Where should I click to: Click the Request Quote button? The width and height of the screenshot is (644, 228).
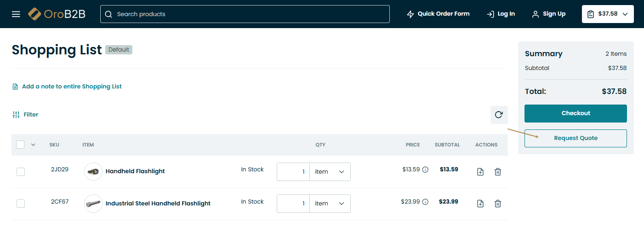pos(576,138)
